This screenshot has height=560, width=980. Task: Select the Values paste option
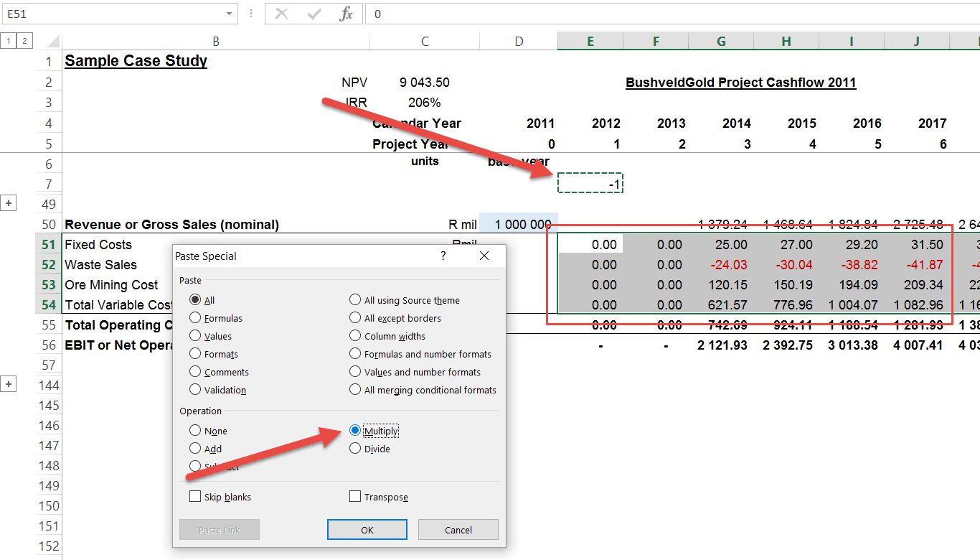pyautogui.click(x=211, y=336)
